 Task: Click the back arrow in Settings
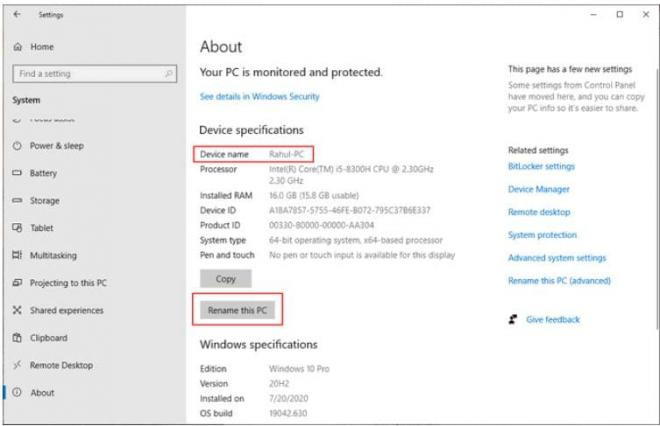[x=17, y=14]
